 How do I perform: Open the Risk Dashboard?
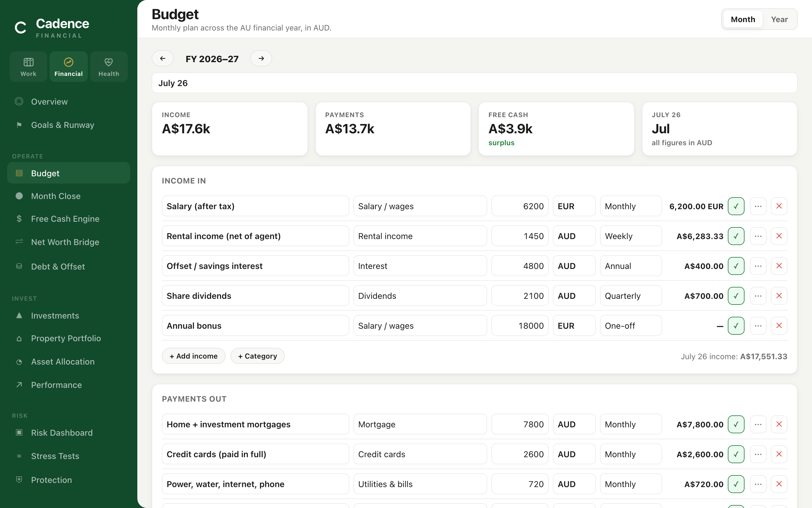pyautogui.click(x=68, y=433)
